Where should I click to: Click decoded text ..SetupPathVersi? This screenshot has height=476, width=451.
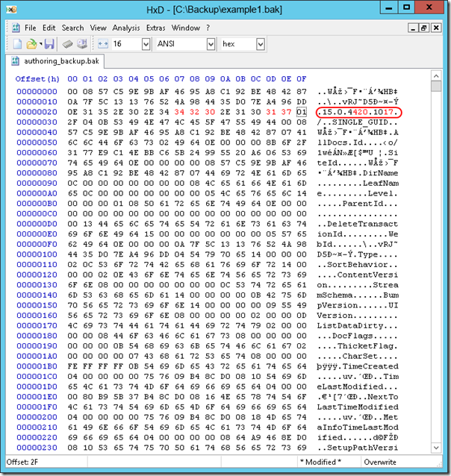pyautogui.click(x=358, y=448)
